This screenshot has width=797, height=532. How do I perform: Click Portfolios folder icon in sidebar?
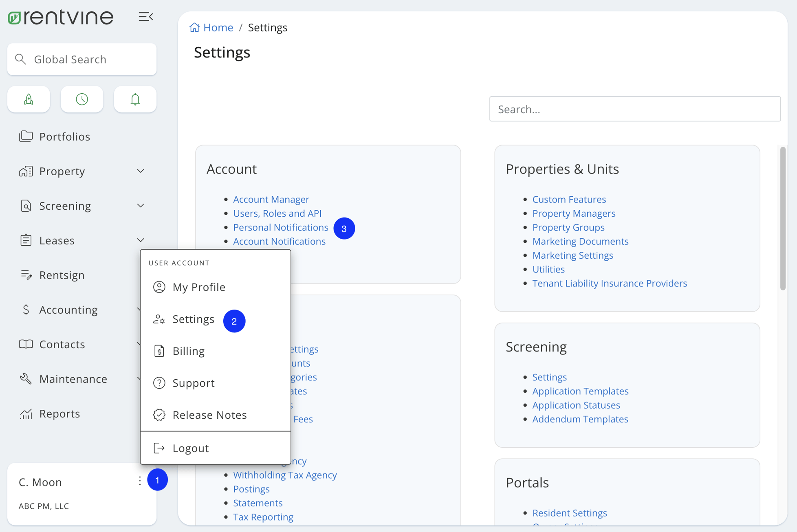coord(26,136)
